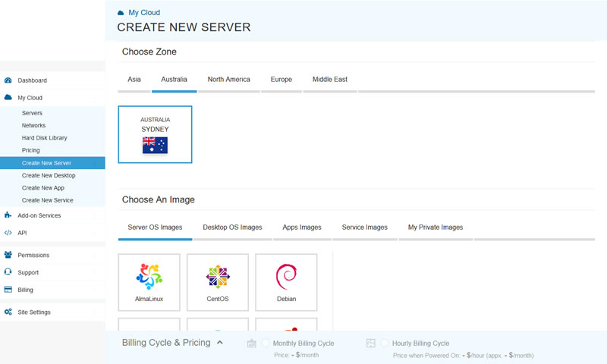This screenshot has width=607, height=364.
Task: Click the Dashboard gauge icon in sidebar
Action: pyautogui.click(x=8, y=80)
